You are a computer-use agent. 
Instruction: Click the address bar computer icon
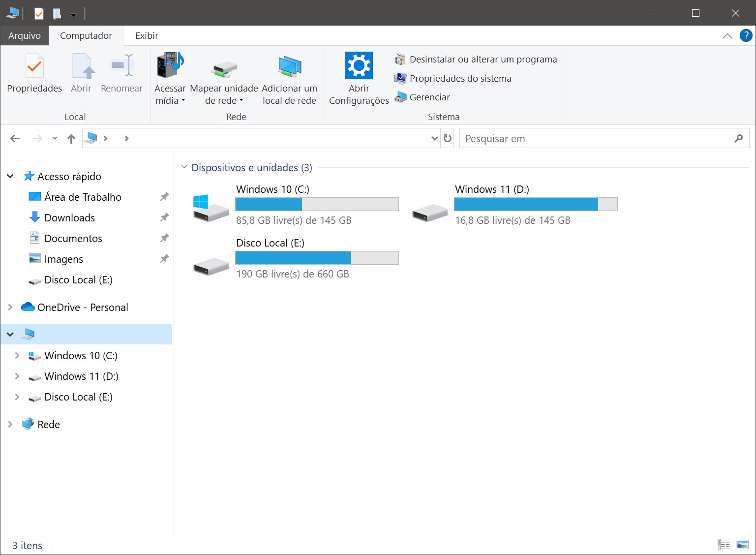pyautogui.click(x=91, y=138)
